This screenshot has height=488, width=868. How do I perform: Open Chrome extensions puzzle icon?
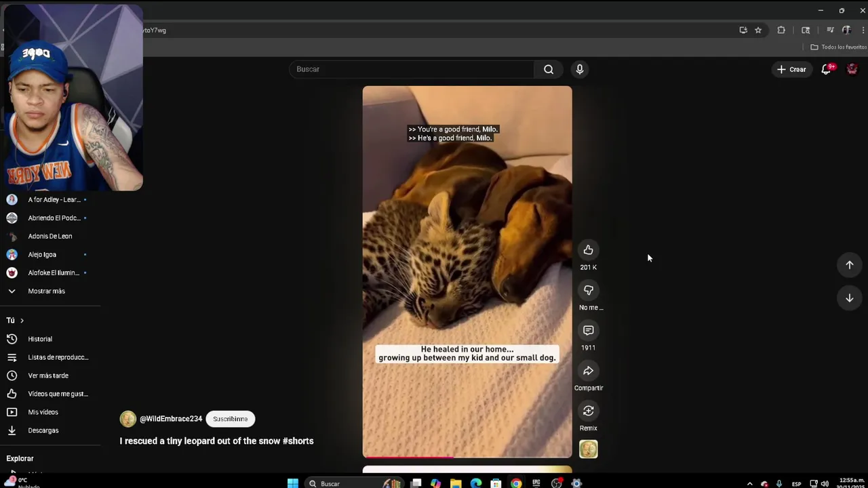[781, 30]
